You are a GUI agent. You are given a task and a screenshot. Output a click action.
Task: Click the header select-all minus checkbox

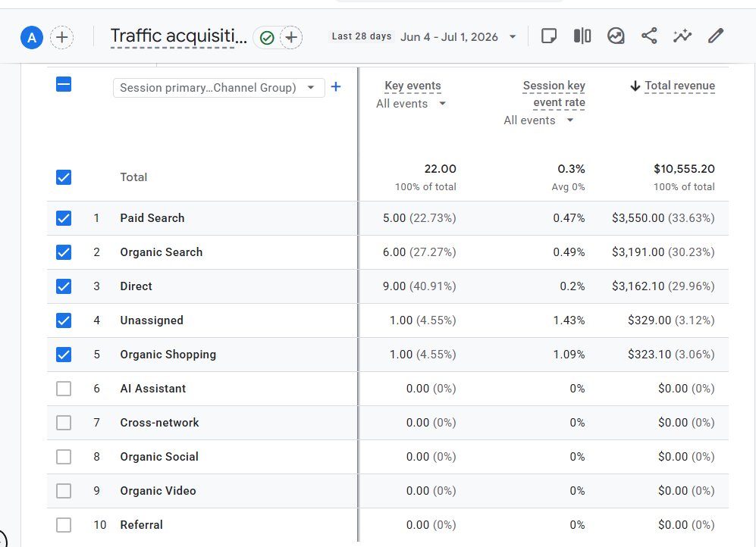[x=64, y=84]
